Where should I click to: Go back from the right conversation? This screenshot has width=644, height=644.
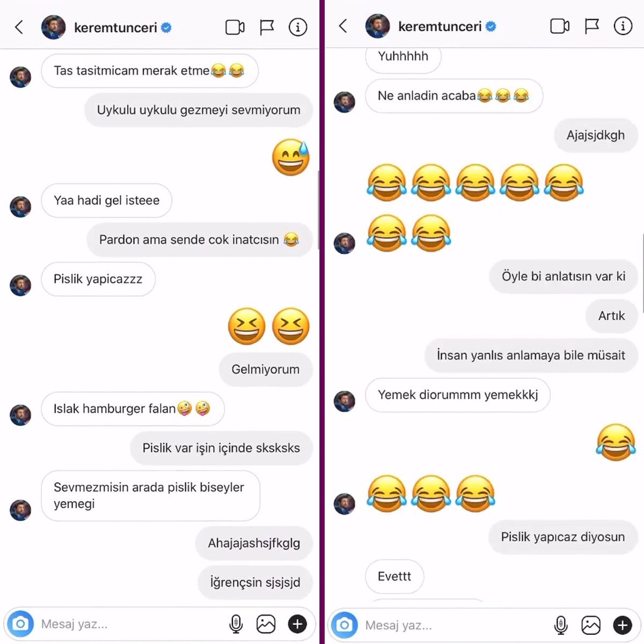coord(343,26)
